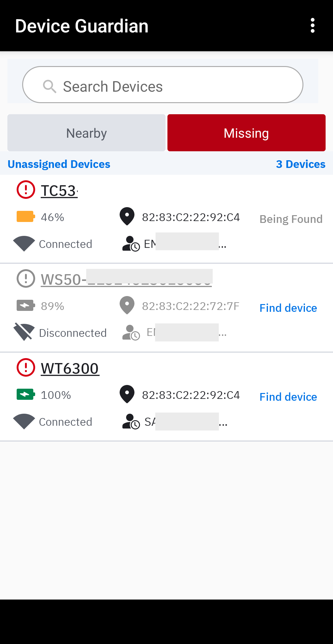
Task: Focus the Search Devices input field
Action: (173, 86)
